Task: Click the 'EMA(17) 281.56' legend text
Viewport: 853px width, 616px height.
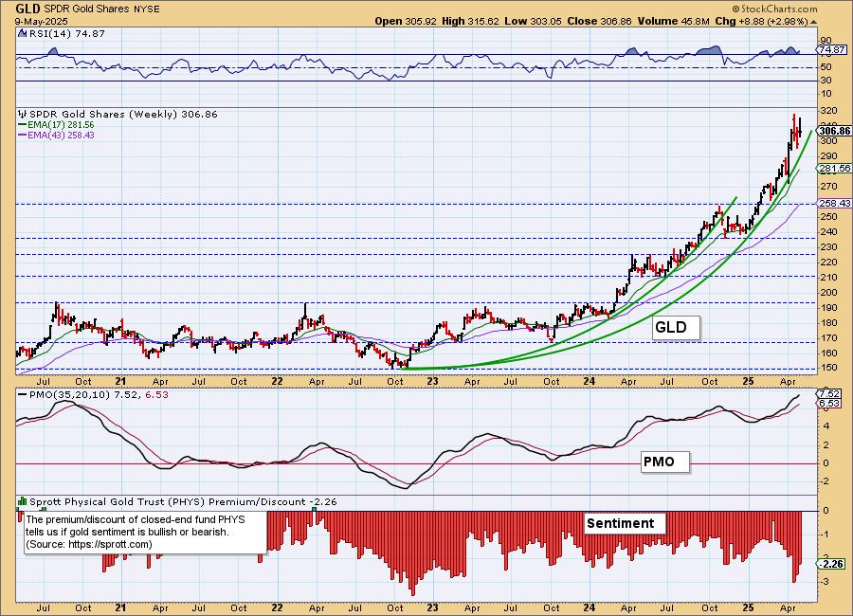Action: click(61, 124)
